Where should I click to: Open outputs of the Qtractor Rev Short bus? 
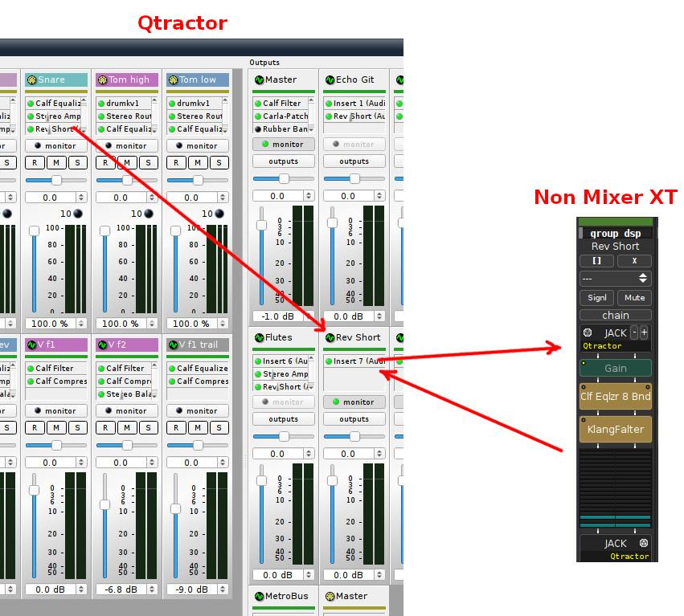click(354, 419)
